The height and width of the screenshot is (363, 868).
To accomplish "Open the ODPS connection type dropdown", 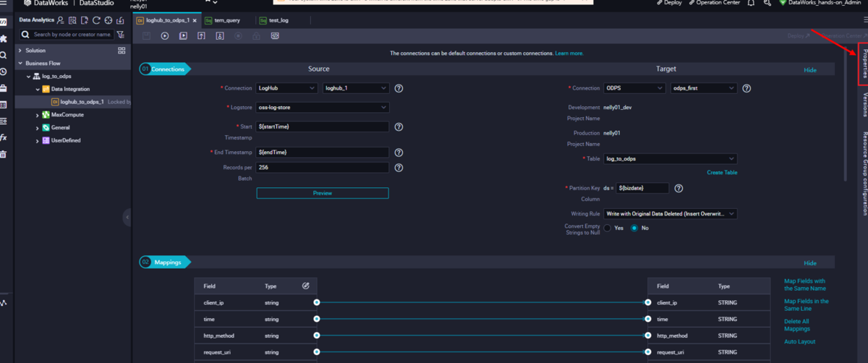I will point(634,88).
